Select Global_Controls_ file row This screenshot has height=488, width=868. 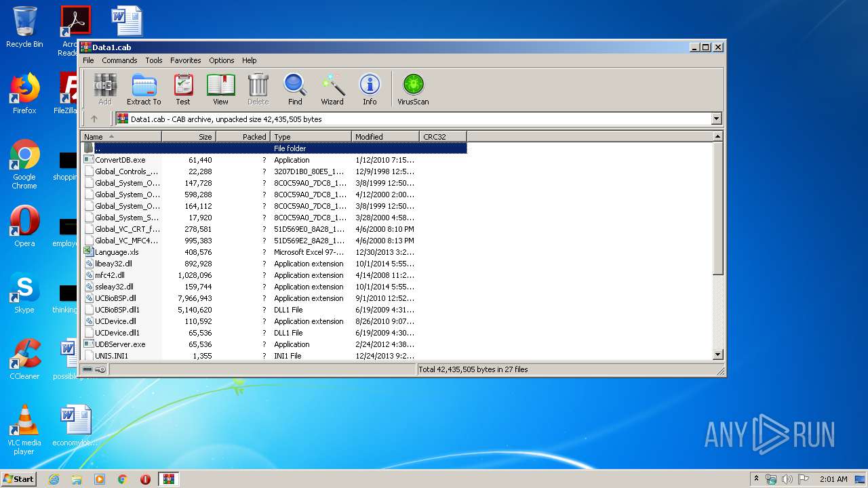(x=274, y=171)
